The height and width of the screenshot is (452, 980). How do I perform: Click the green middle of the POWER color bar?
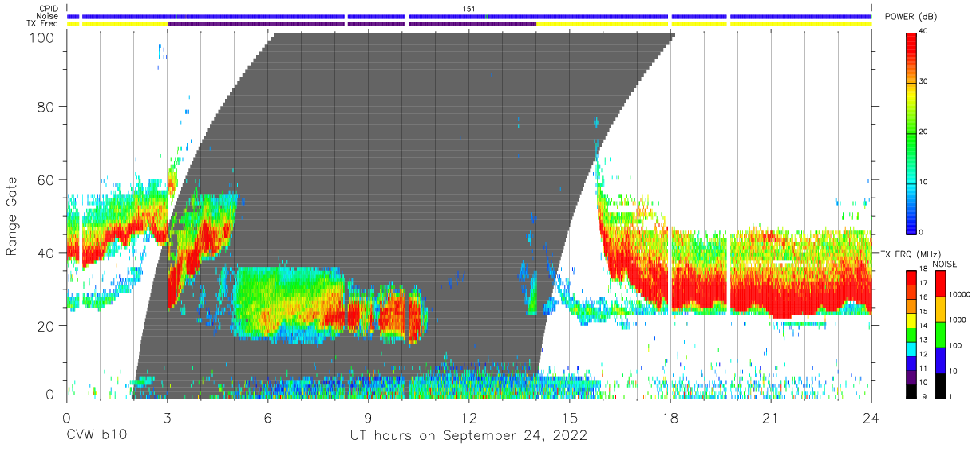pos(911,132)
